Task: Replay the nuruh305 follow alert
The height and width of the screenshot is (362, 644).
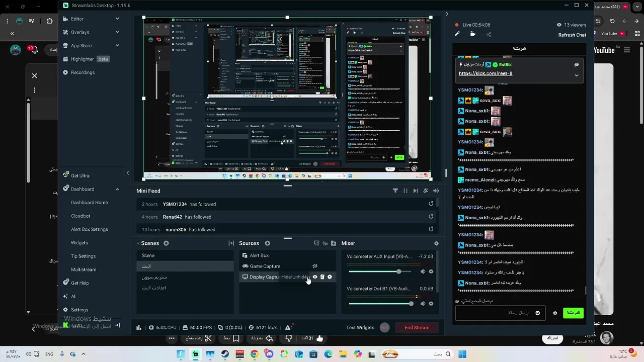Action: click(x=431, y=229)
